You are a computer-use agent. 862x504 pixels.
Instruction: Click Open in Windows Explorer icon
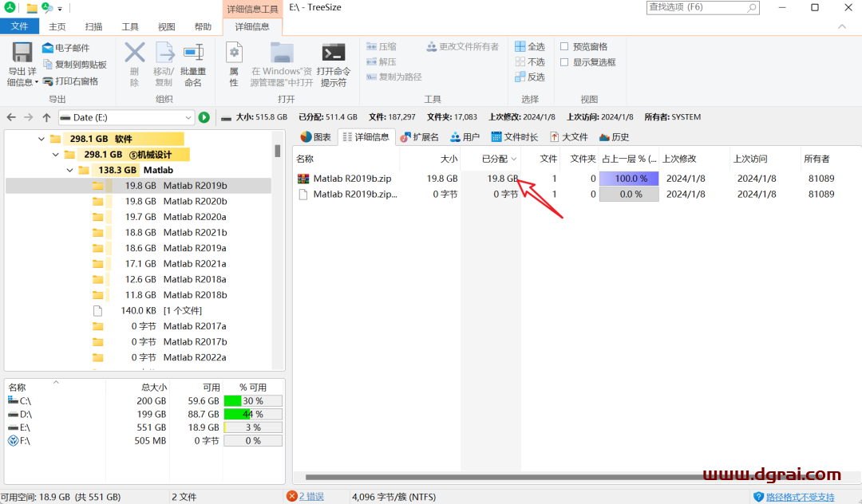[x=282, y=53]
